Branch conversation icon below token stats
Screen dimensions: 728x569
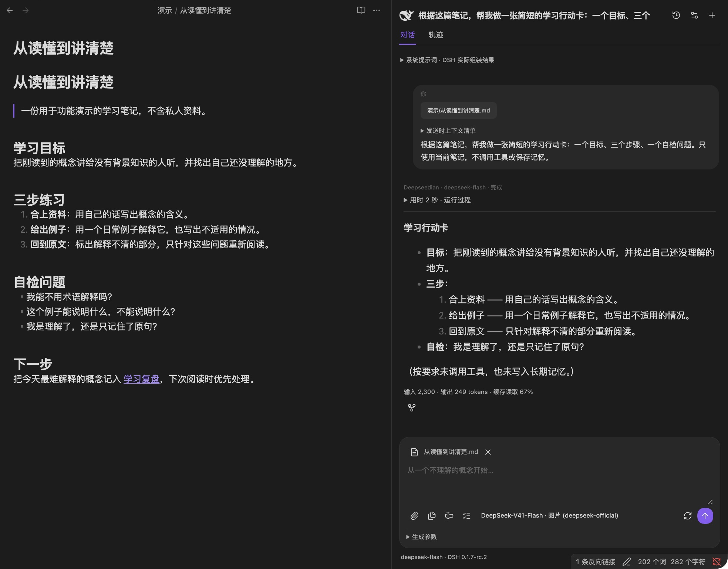click(x=412, y=408)
